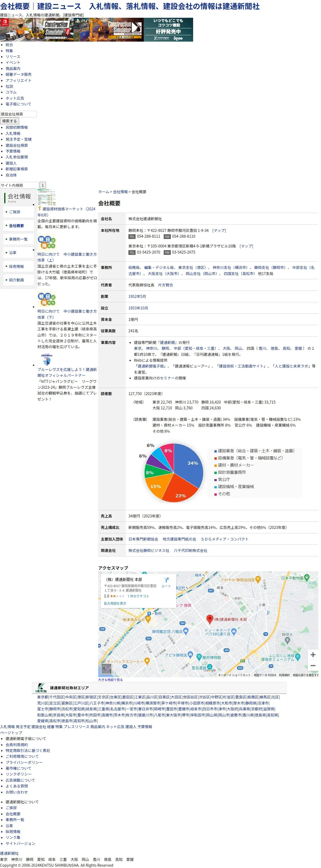Open プレスリリース in the footer nav
Screen dimensions: 321x868
[x=76, y=727]
